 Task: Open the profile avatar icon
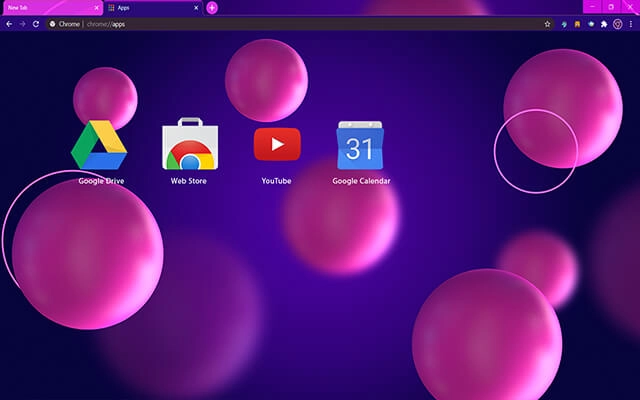618,24
